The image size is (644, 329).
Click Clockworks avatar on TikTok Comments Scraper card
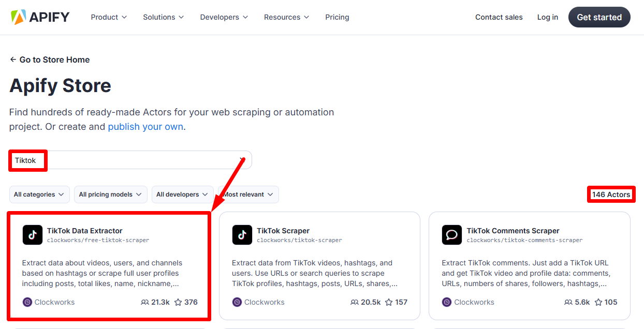point(447,302)
